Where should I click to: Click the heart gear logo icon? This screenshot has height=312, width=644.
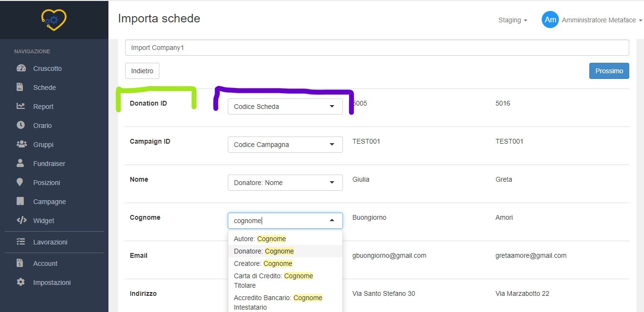click(x=54, y=20)
